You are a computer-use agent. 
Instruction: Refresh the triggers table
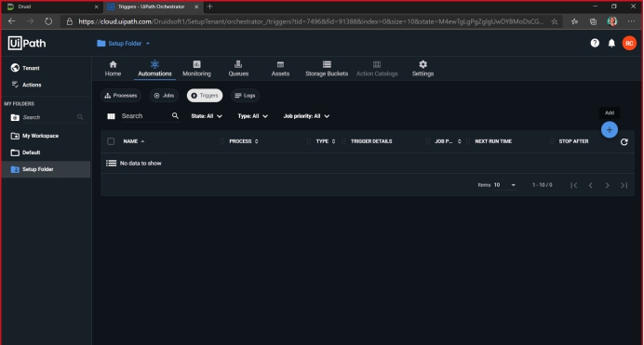click(x=624, y=141)
